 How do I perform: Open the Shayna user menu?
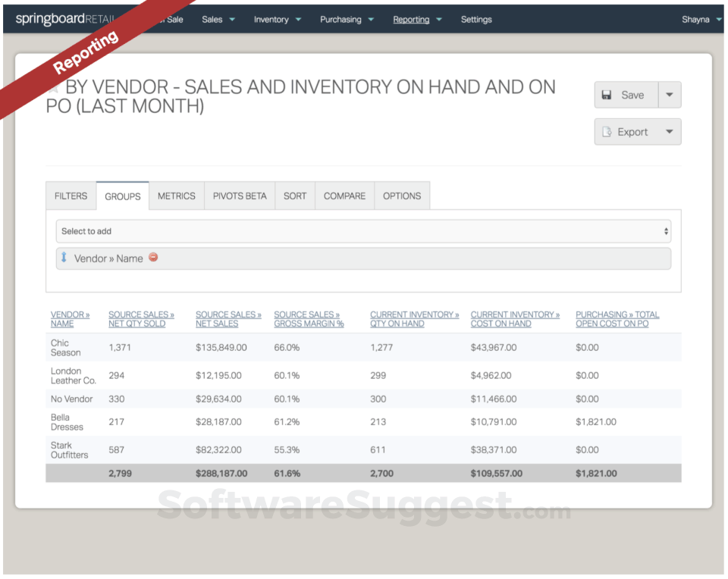701,20
